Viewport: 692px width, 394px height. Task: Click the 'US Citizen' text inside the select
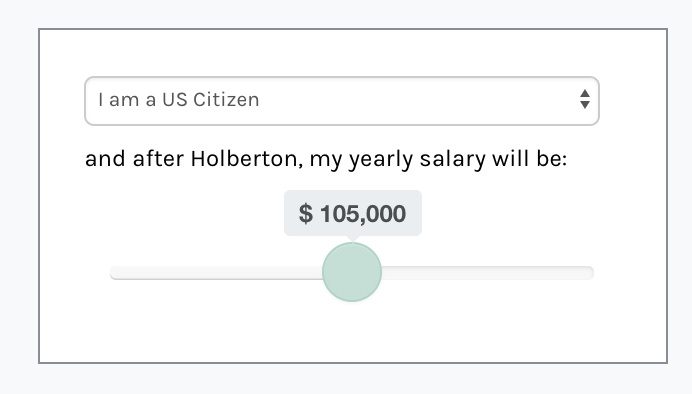coord(211,100)
